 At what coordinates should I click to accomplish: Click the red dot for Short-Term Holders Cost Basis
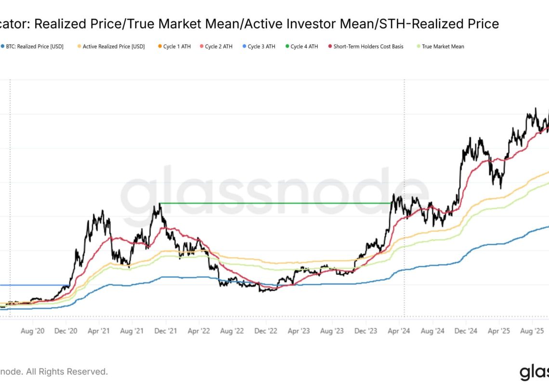click(329, 47)
